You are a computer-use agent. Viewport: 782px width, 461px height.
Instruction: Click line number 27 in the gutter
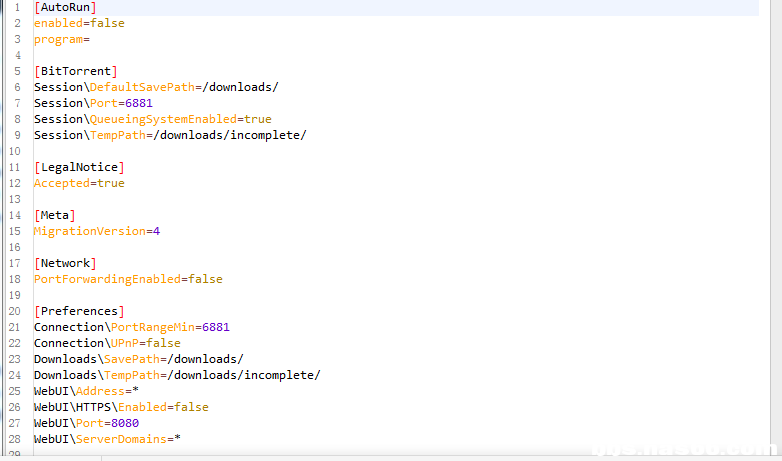[x=14, y=423]
